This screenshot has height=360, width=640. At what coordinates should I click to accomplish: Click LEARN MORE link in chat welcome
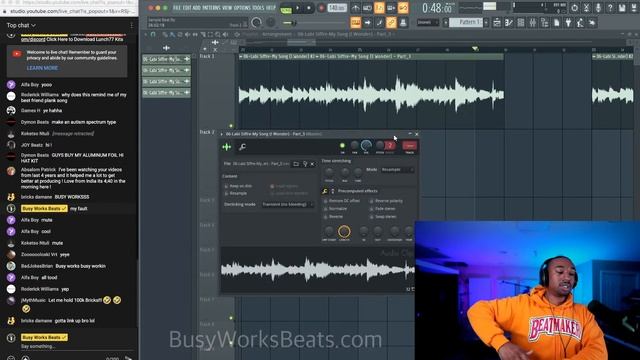pos(42,68)
